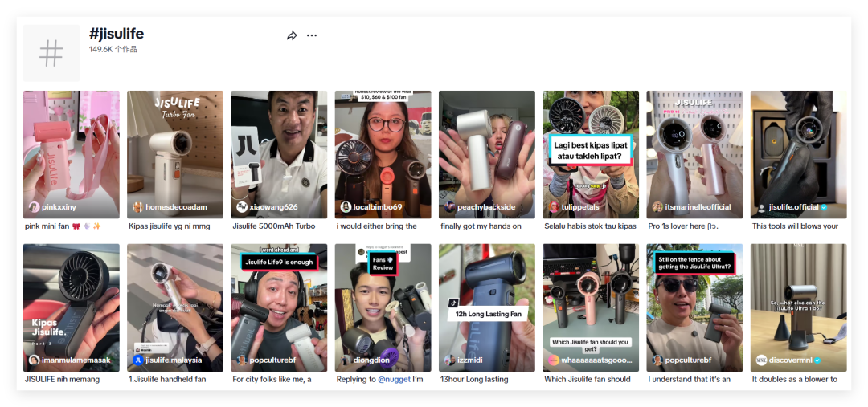The width and height of the screenshot is (868, 407).
Task: Open the 'Kipas Jisulife' Part 3 video
Action: 71,307
